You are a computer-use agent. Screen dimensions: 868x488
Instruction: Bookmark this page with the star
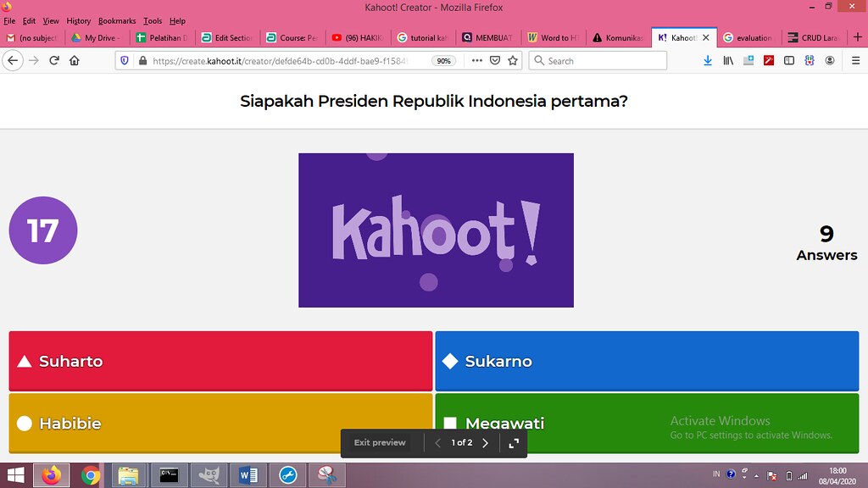(x=513, y=61)
